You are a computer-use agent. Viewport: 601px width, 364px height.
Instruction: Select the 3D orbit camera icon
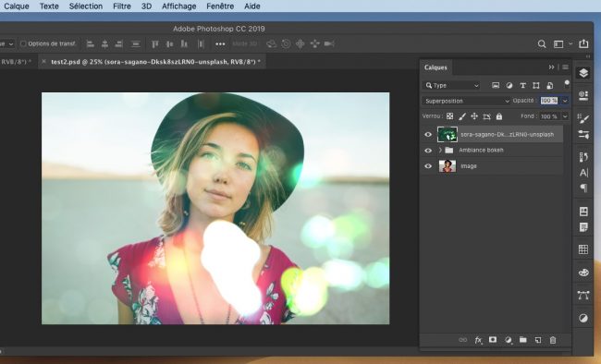[271, 44]
